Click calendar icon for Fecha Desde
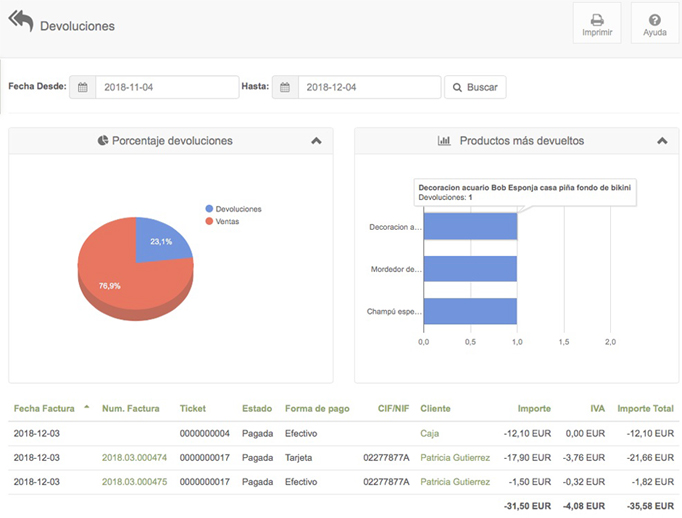 [x=83, y=88]
